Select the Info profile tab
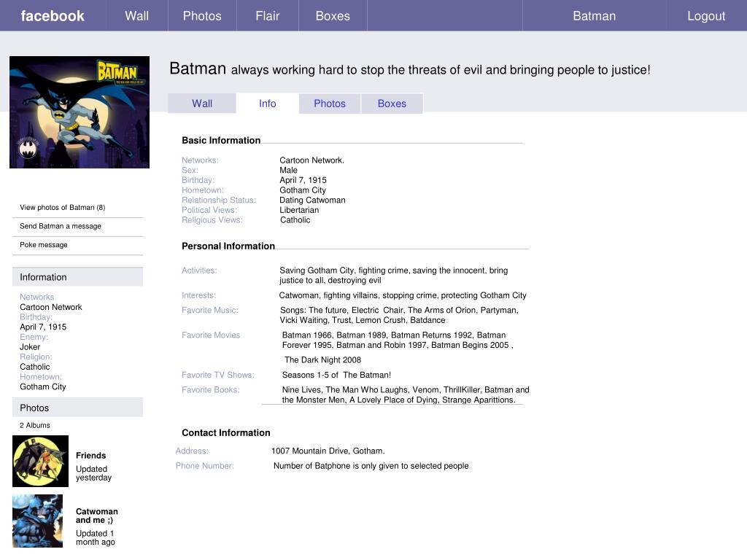Screen dimensions: 747x560 (x=267, y=104)
